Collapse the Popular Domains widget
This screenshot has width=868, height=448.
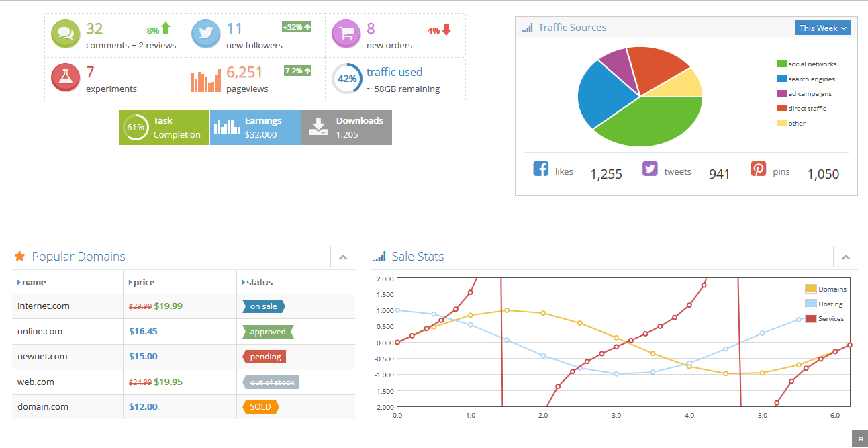click(343, 257)
